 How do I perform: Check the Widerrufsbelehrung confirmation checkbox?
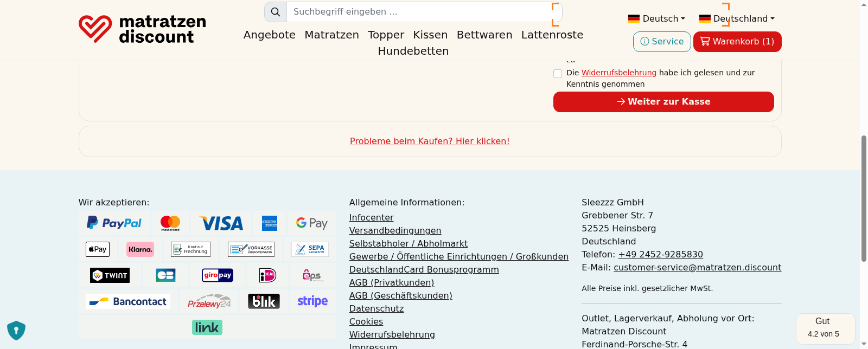click(558, 74)
